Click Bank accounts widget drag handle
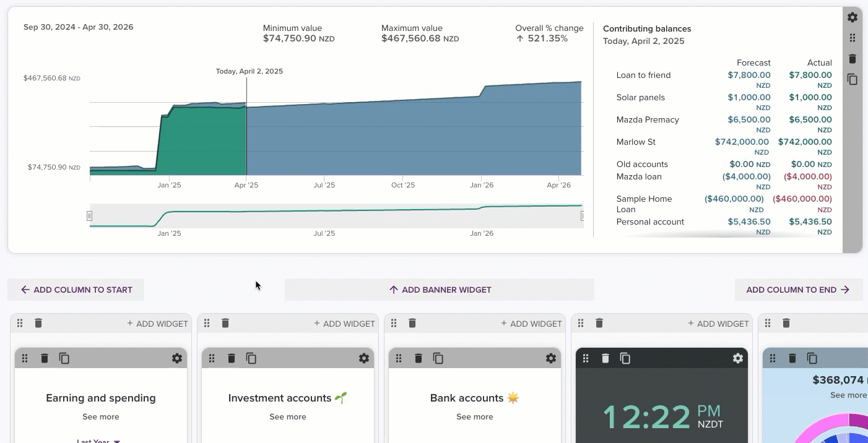The width and height of the screenshot is (868, 443). pos(399,358)
